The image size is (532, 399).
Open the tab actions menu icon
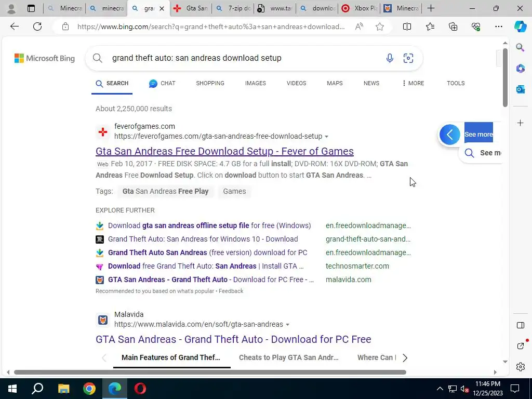pyautogui.click(x=31, y=8)
